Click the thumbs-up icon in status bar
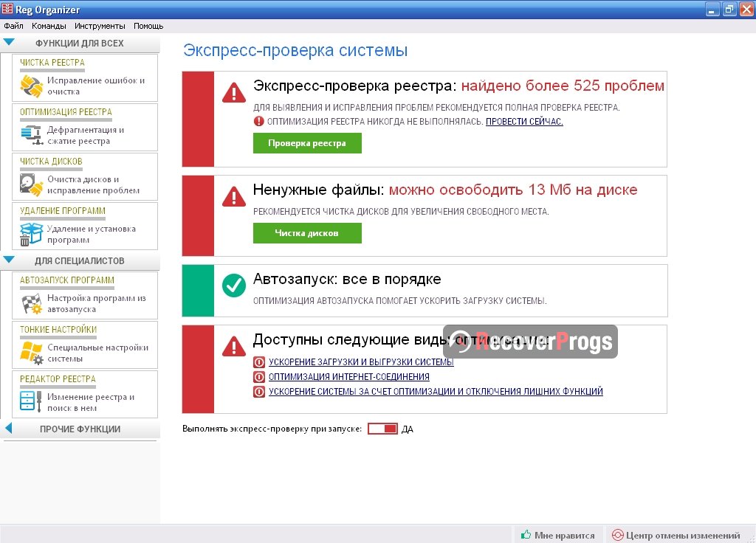 (x=526, y=535)
